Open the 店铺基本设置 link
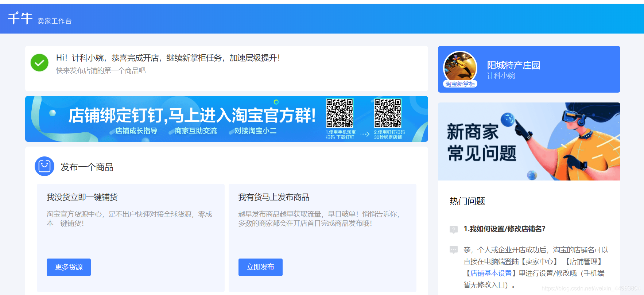This screenshot has height=295, width=644. 491,273
